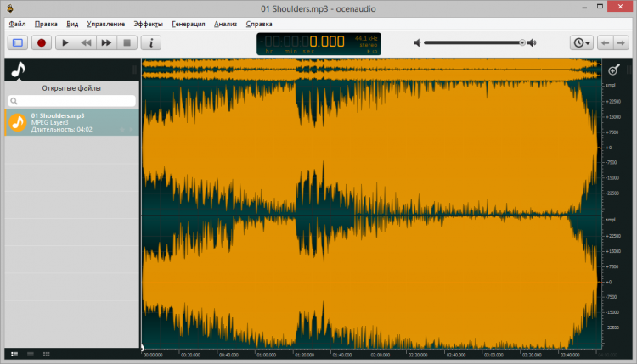Image resolution: width=637 pixels, height=364 pixels.
Task: Click the playhead marker at timeline start
Action: click(142, 348)
